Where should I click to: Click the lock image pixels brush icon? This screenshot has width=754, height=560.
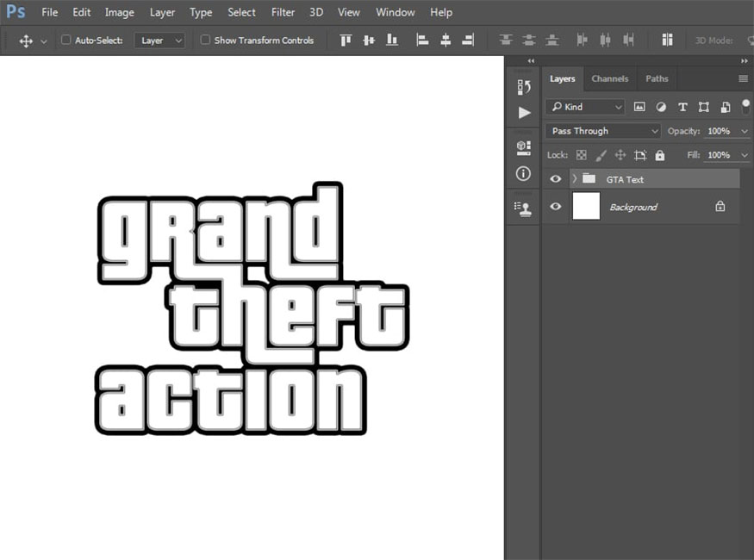point(601,155)
